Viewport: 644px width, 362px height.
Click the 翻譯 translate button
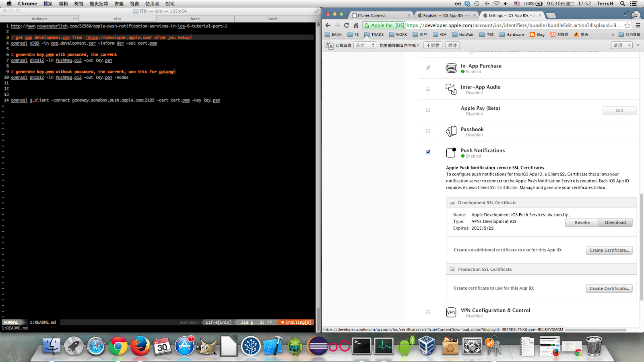[452, 45]
